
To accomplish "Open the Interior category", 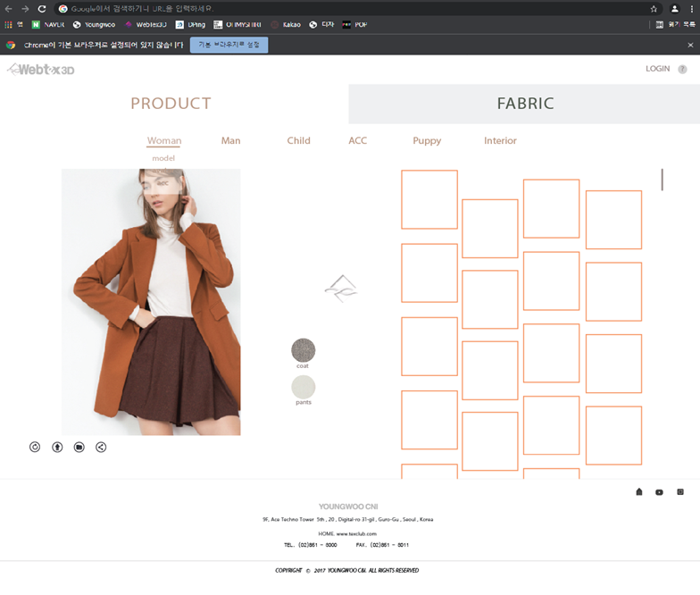I will click(500, 140).
